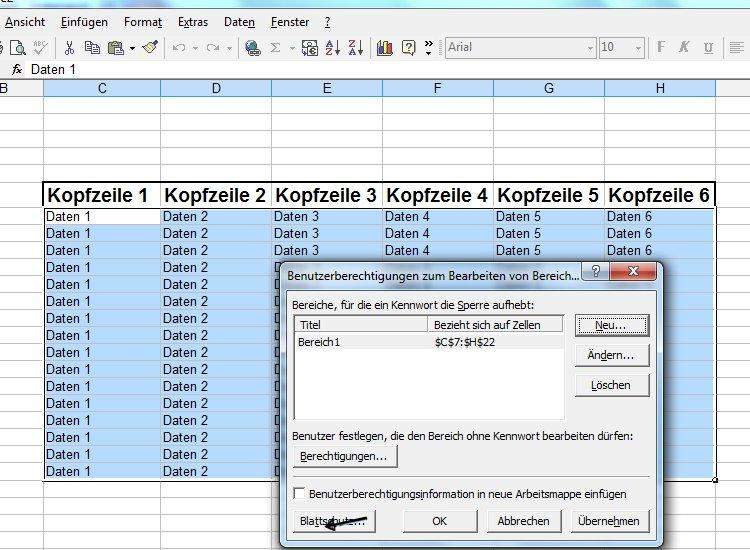Expand the Paste options dropdown arrow

point(132,47)
